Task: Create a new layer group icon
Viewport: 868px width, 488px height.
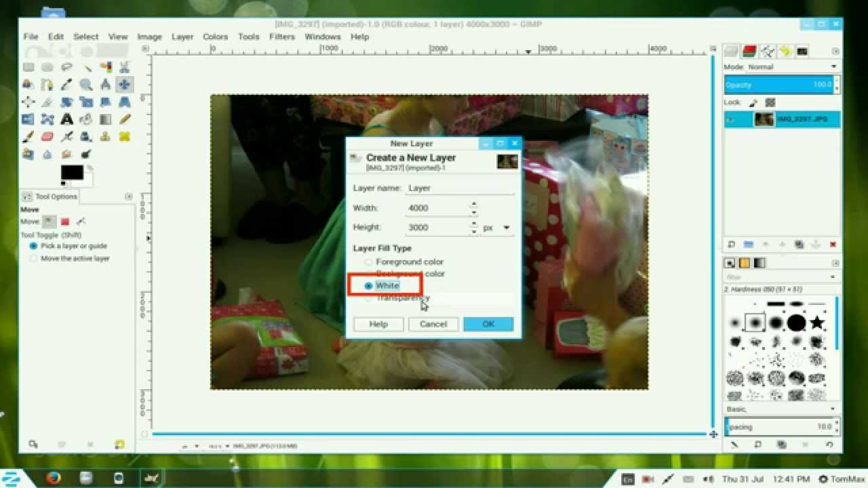Action: pyautogui.click(x=748, y=245)
